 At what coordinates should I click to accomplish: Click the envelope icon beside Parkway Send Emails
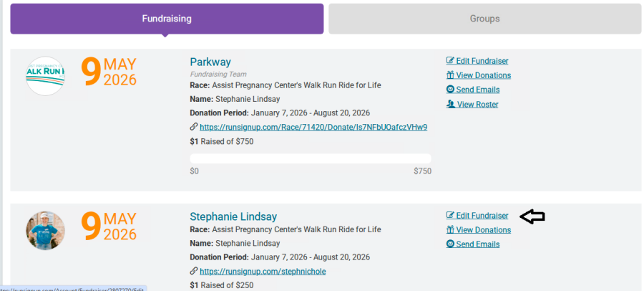pos(450,90)
